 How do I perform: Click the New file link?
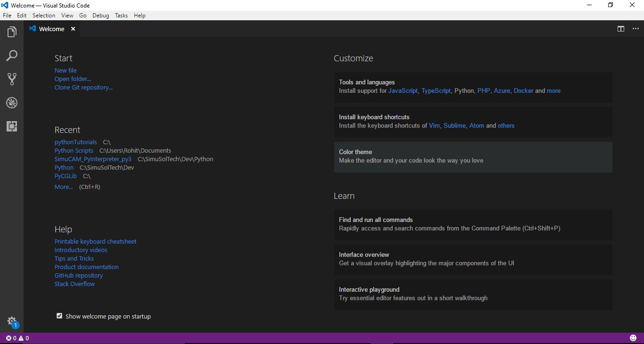pos(66,70)
